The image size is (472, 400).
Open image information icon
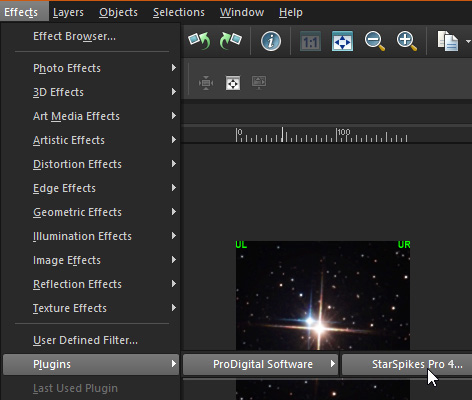271,41
